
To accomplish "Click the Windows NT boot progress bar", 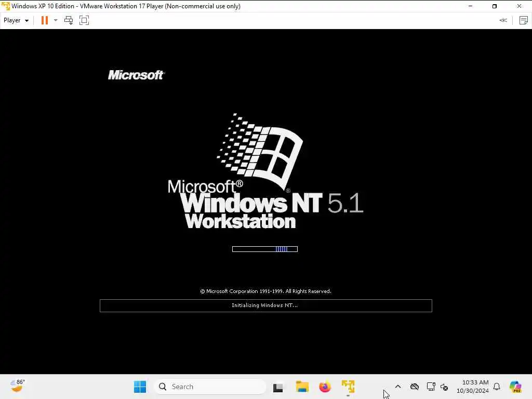I will pyautogui.click(x=265, y=249).
